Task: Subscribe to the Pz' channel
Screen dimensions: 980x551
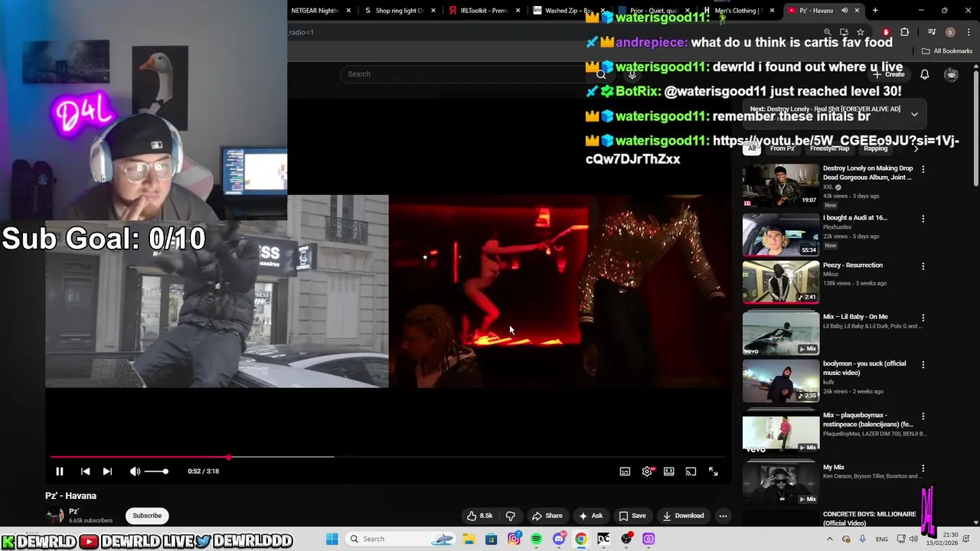Action: tap(147, 516)
